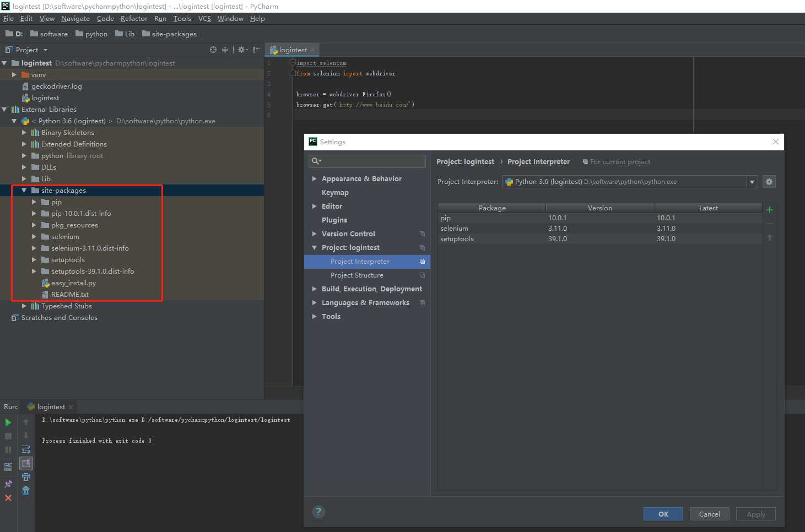Click the Package column header
The image size is (805, 532).
[x=492, y=208]
